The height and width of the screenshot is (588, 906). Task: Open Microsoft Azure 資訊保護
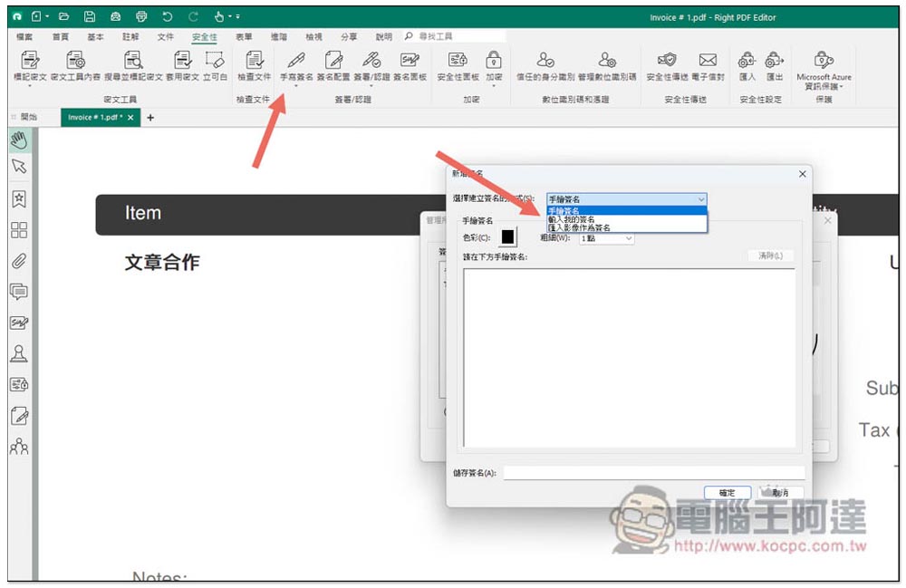click(x=824, y=62)
